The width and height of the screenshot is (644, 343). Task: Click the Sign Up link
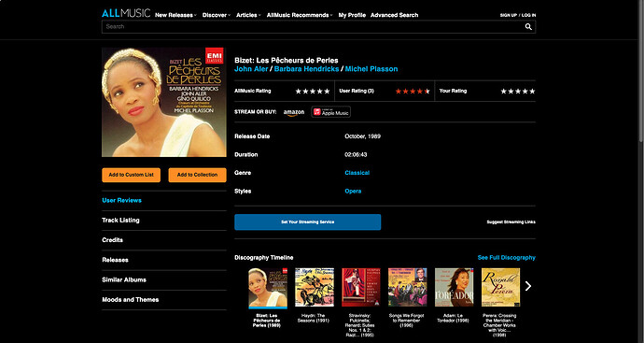tap(509, 15)
